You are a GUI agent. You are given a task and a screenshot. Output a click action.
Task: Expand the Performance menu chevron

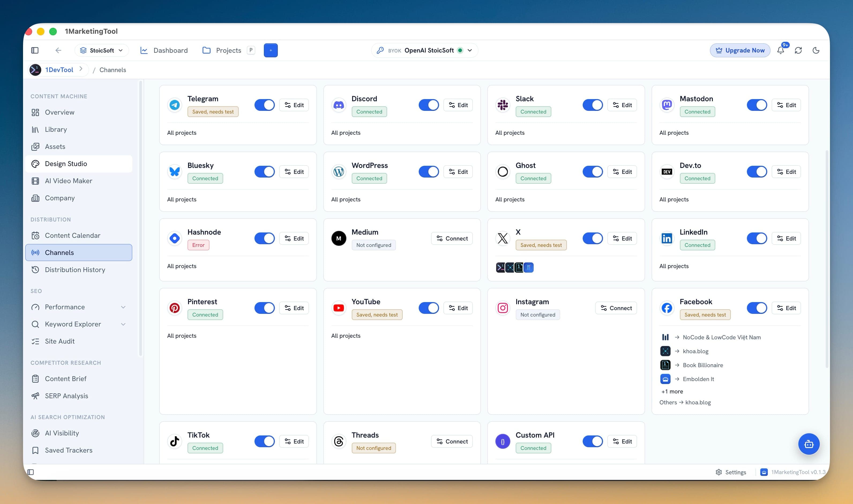point(123,307)
